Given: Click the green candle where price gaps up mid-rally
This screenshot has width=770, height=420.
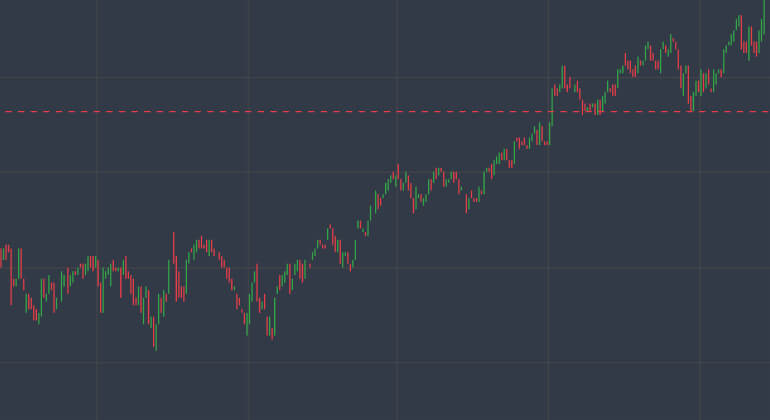Looking at the screenshot, I should [x=358, y=224].
